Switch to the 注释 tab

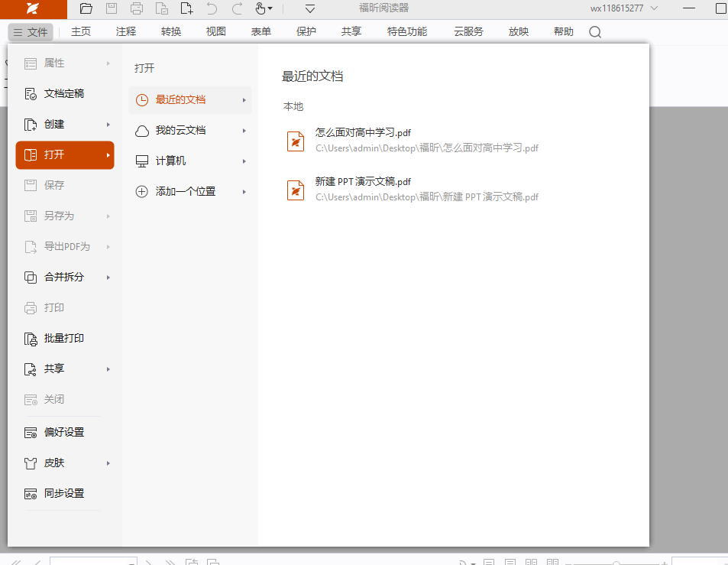pos(126,31)
